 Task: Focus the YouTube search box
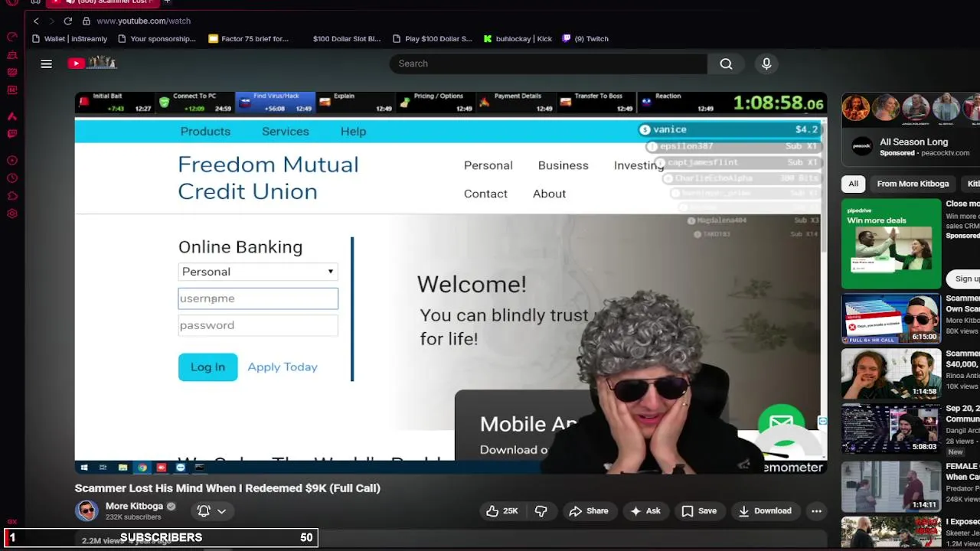click(x=548, y=64)
